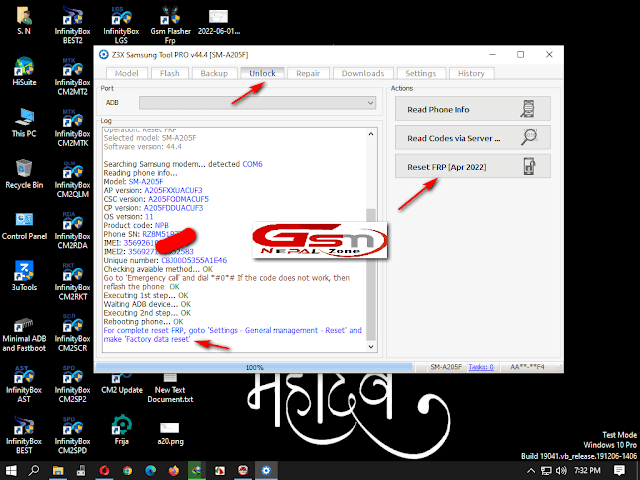The height and width of the screenshot is (480, 640).
Task: Open HiSuite desktop icon
Action: tap(24, 71)
